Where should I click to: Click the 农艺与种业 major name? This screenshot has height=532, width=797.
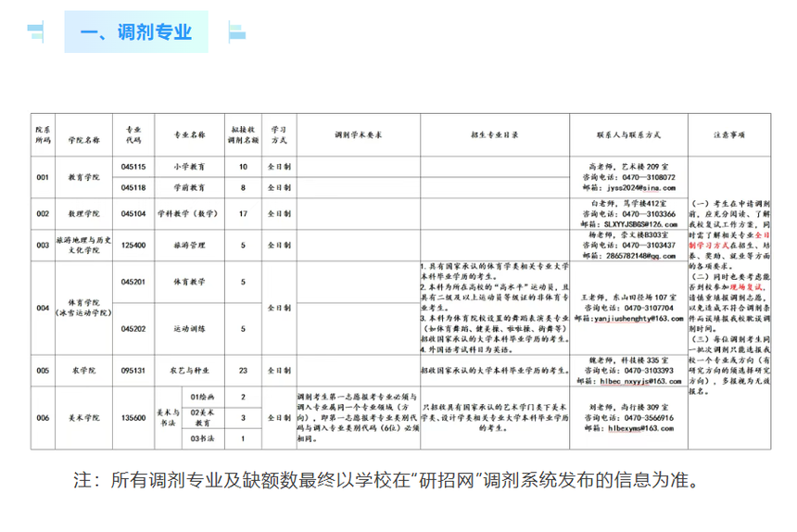pyautogui.click(x=189, y=371)
